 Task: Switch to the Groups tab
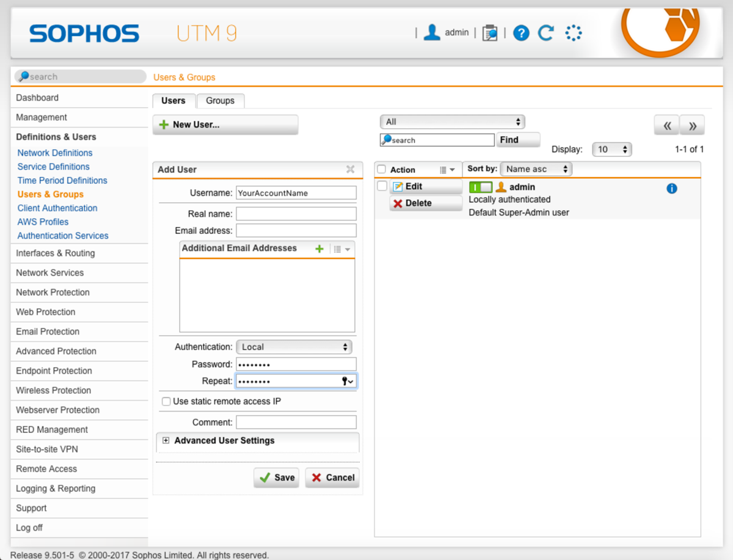pyautogui.click(x=220, y=101)
